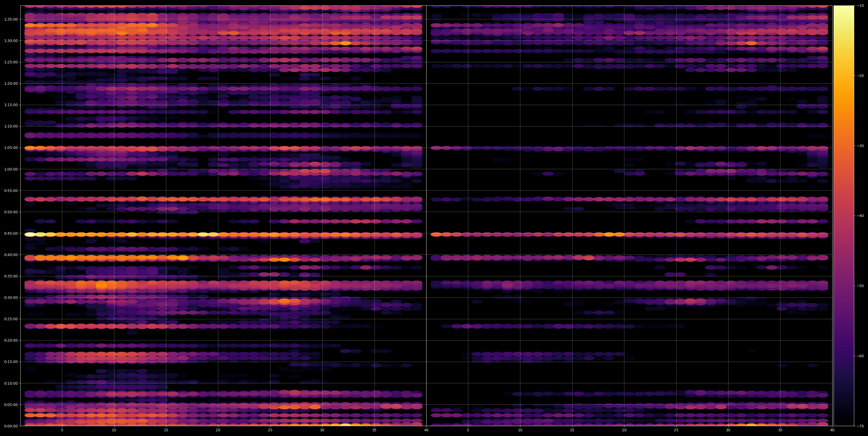Select the 1:30:00 time label

pos(11,40)
